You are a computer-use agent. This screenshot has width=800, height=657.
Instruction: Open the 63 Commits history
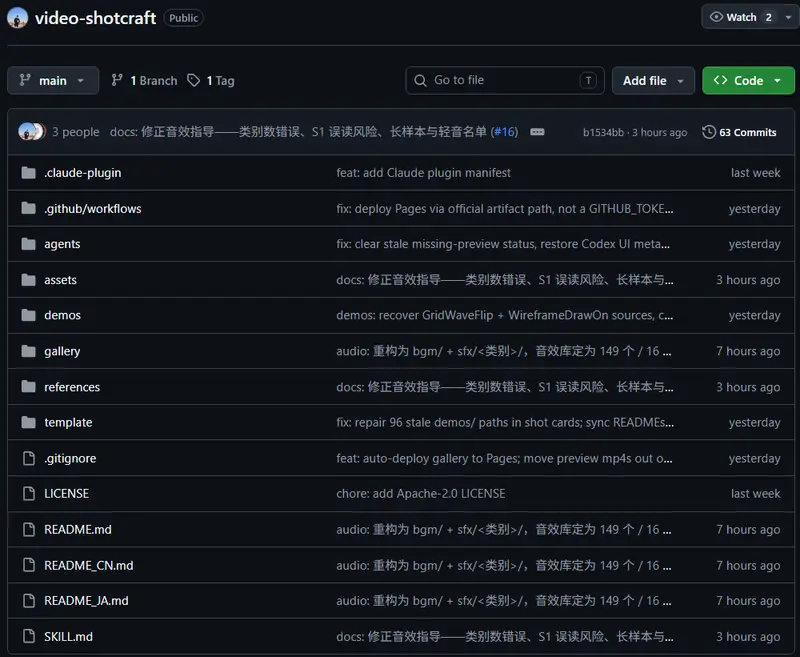[739, 132]
